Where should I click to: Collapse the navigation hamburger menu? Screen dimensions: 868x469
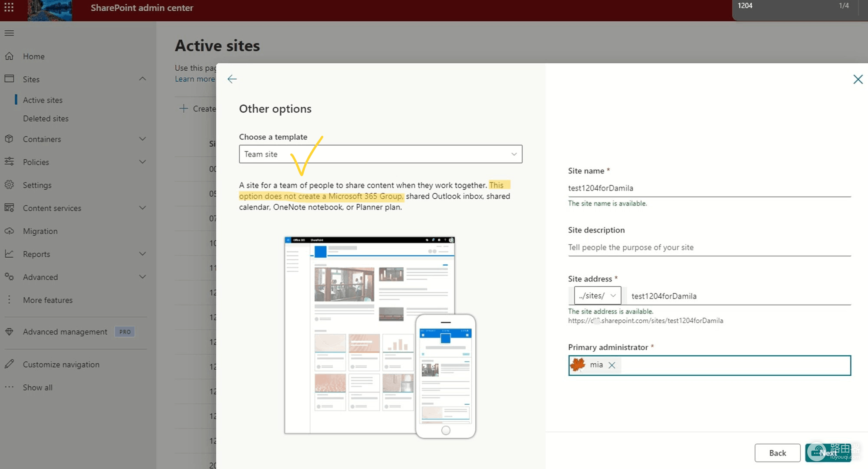pos(9,33)
